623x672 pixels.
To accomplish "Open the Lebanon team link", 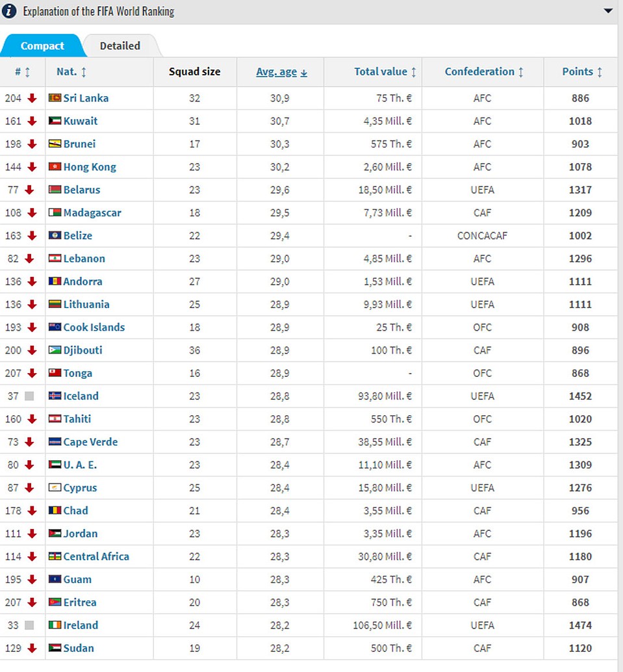I will (84, 259).
